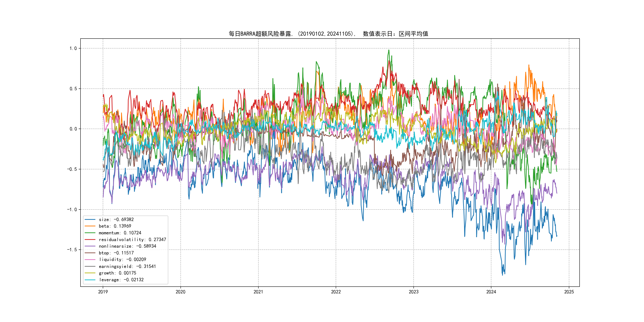Click the 2022 x-axis tick label
Viewport: 644px width, 322px height.
336,292
